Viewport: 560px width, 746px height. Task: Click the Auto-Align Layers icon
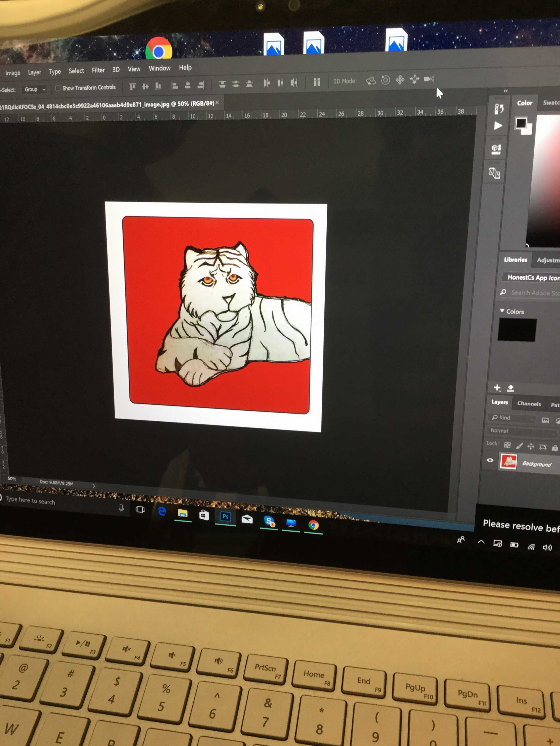[317, 82]
